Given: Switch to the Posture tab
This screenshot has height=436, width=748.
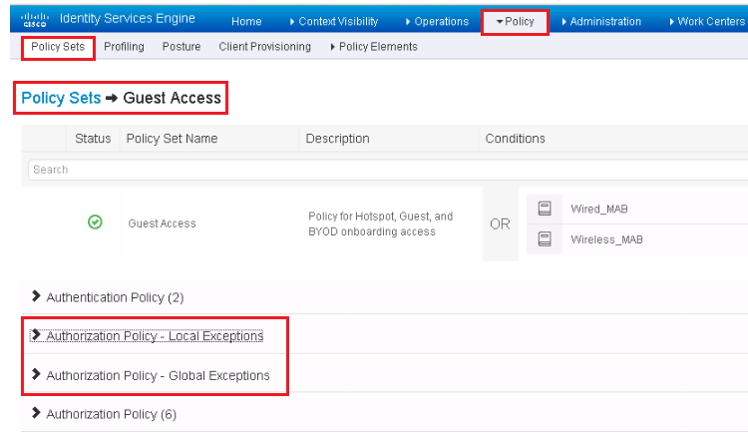Looking at the screenshot, I should pyautogui.click(x=181, y=47).
